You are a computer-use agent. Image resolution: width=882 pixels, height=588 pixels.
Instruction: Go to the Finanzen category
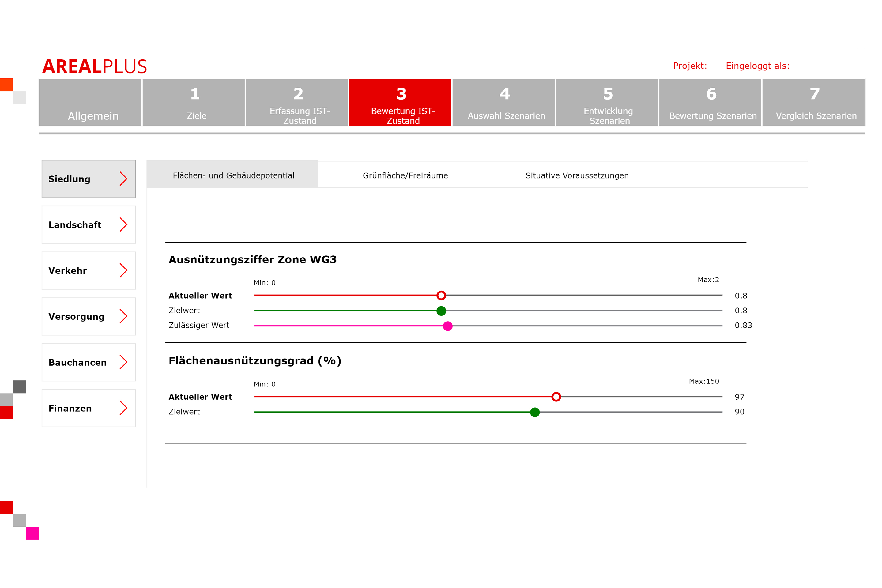click(89, 408)
